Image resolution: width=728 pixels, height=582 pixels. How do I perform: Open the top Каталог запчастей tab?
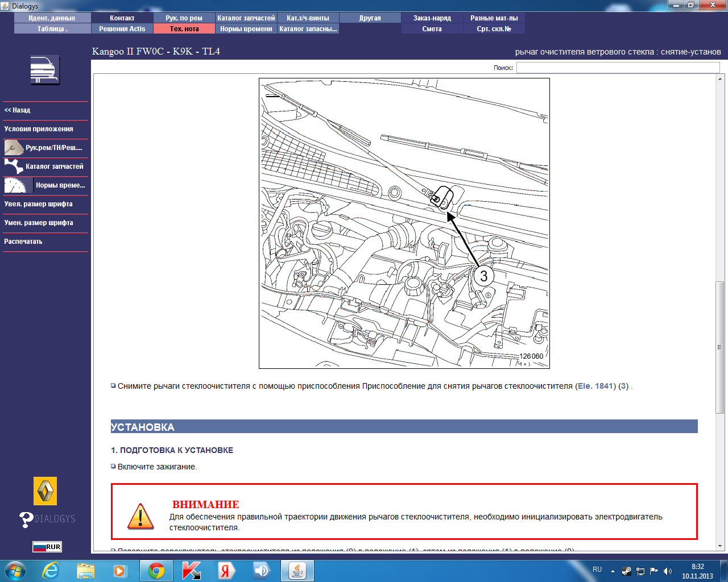tap(246, 18)
